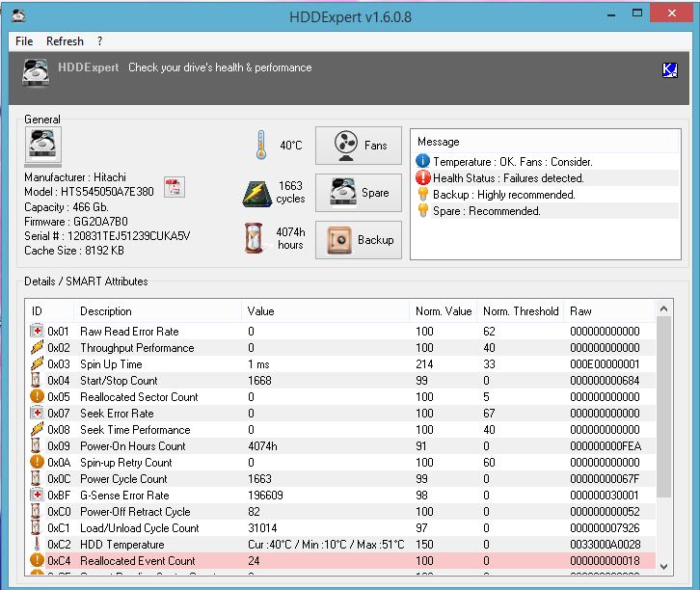Open the File menu
Screen dimensions: 700x590
point(24,41)
